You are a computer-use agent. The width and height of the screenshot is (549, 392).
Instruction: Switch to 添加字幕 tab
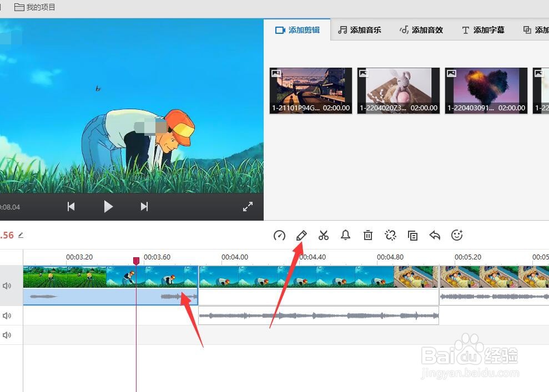pos(483,30)
